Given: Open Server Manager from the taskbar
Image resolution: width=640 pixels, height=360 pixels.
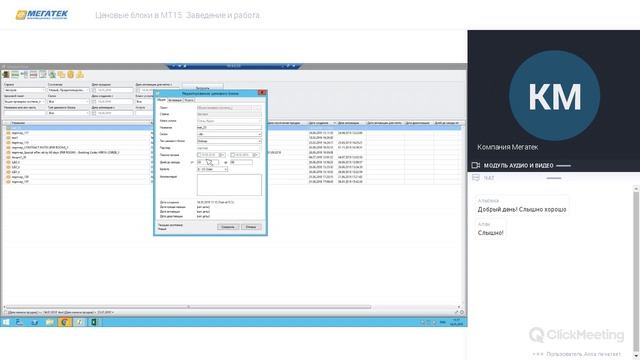Looking at the screenshot, I should 20,322.
